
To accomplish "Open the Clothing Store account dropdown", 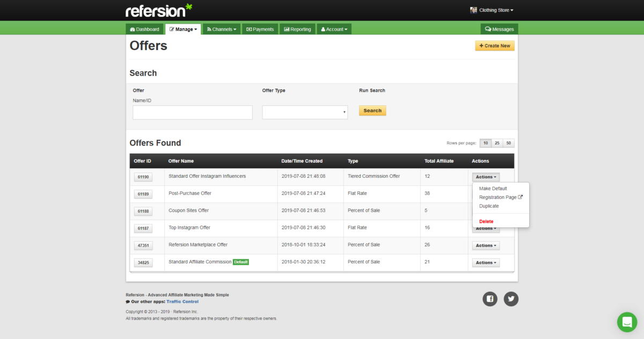I will (x=491, y=10).
